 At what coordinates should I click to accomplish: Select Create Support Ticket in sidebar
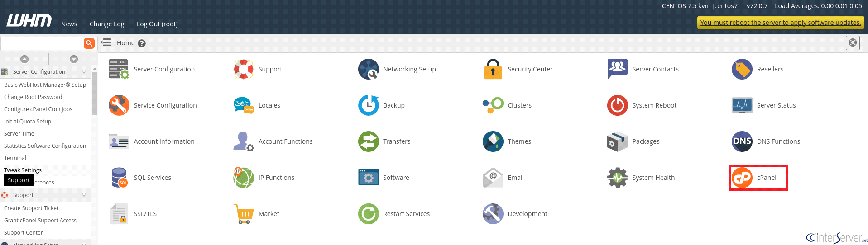pyautogui.click(x=31, y=208)
